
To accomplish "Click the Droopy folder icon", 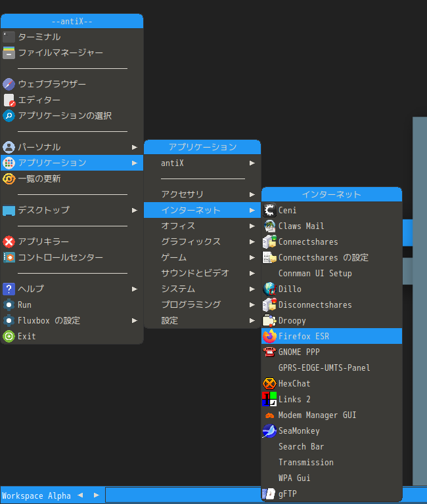I will [x=269, y=320].
